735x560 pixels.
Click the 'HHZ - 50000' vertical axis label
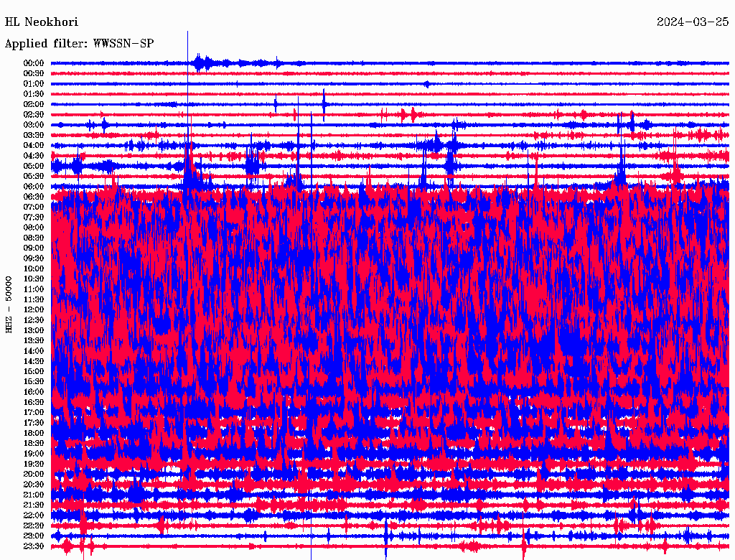[x=9, y=304]
